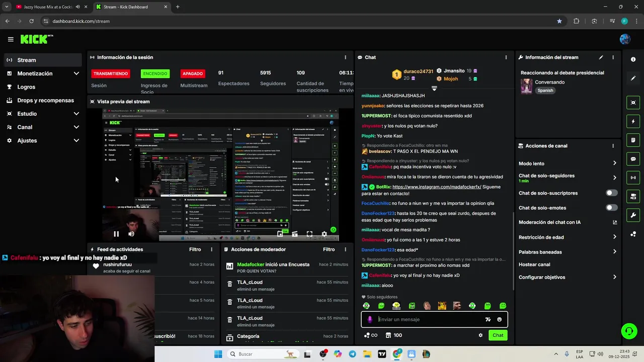This screenshot has height=362, width=644.
Task: Open the user avatar menu
Action: [x=625, y=39]
